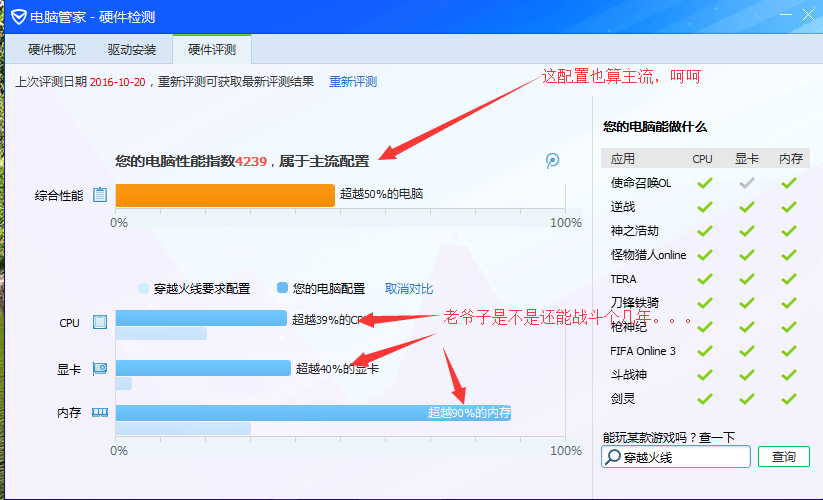Click the 内存 memory module icon
The width and height of the screenshot is (823, 500).
click(100, 412)
